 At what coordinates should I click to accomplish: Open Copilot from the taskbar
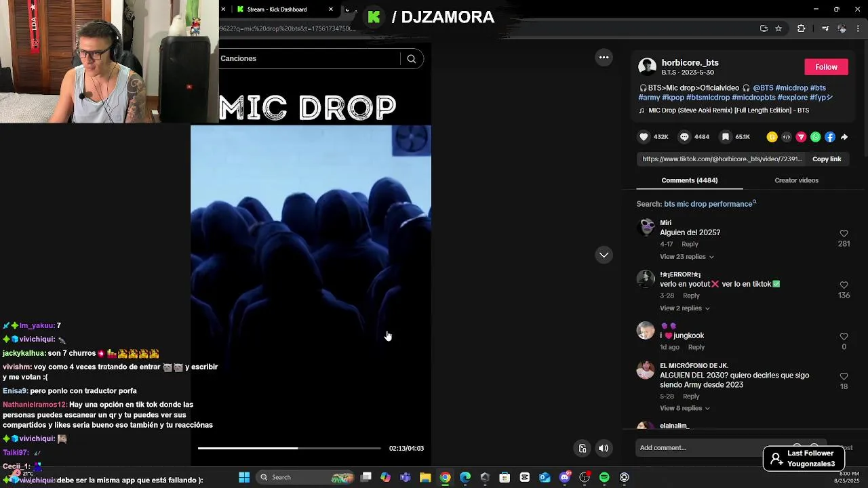385,477
